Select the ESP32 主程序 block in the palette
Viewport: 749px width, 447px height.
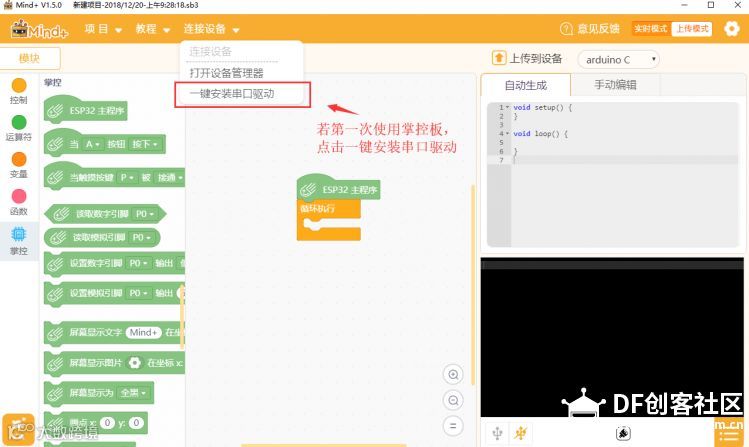pyautogui.click(x=86, y=110)
